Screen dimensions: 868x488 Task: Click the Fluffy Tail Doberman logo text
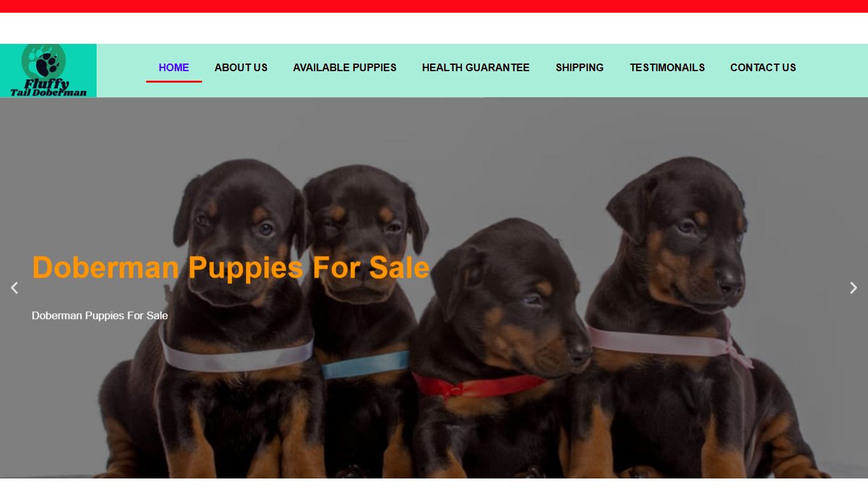point(48,88)
